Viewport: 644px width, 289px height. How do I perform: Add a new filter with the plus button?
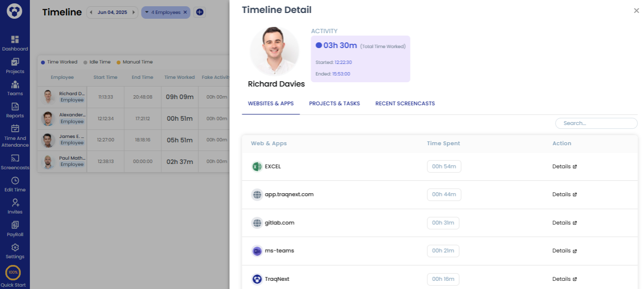pos(200,12)
